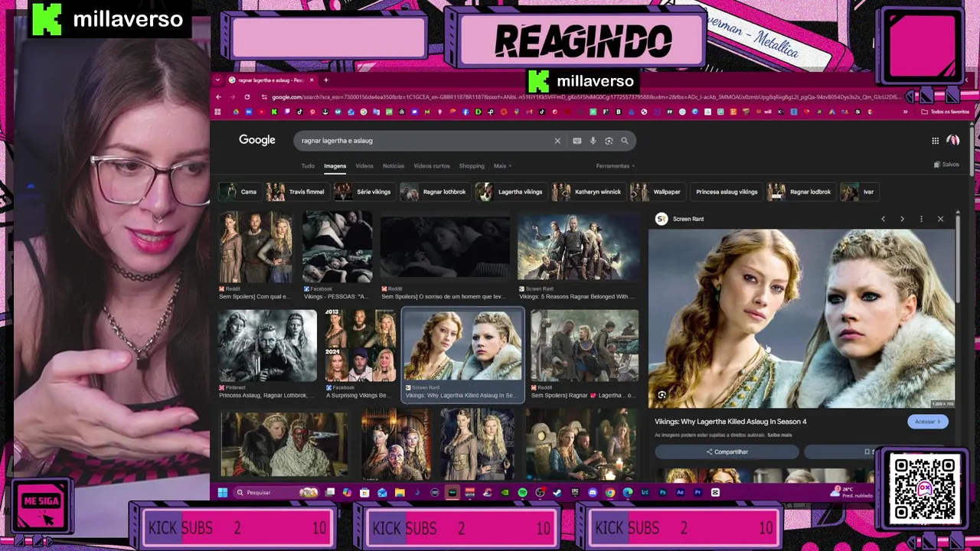The height and width of the screenshot is (551, 980).
Task: Click the Compartilhar share button
Action: (x=727, y=452)
